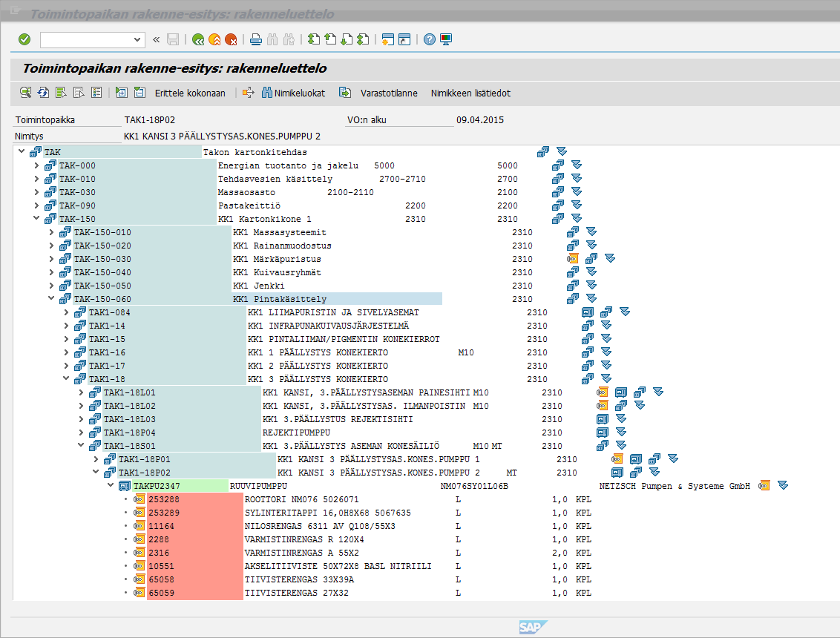The width and height of the screenshot is (840, 638).
Task: Click the functional location icon on TAK row
Action: pyautogui.click(x=543, y=152)
